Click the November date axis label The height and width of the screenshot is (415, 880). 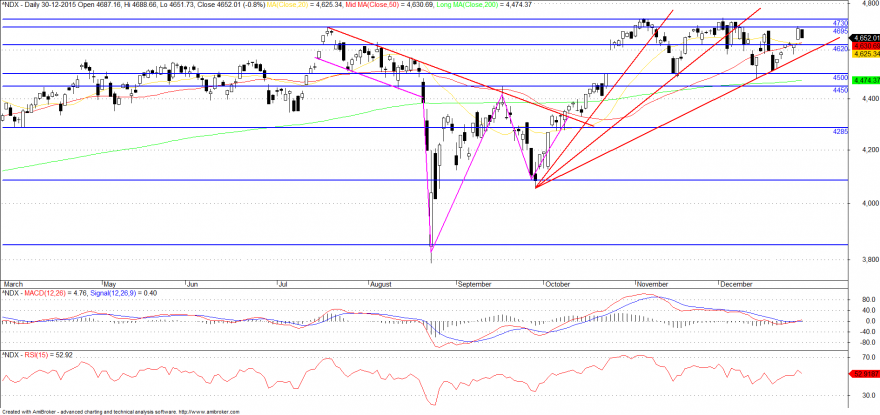[x=653, y=284]
